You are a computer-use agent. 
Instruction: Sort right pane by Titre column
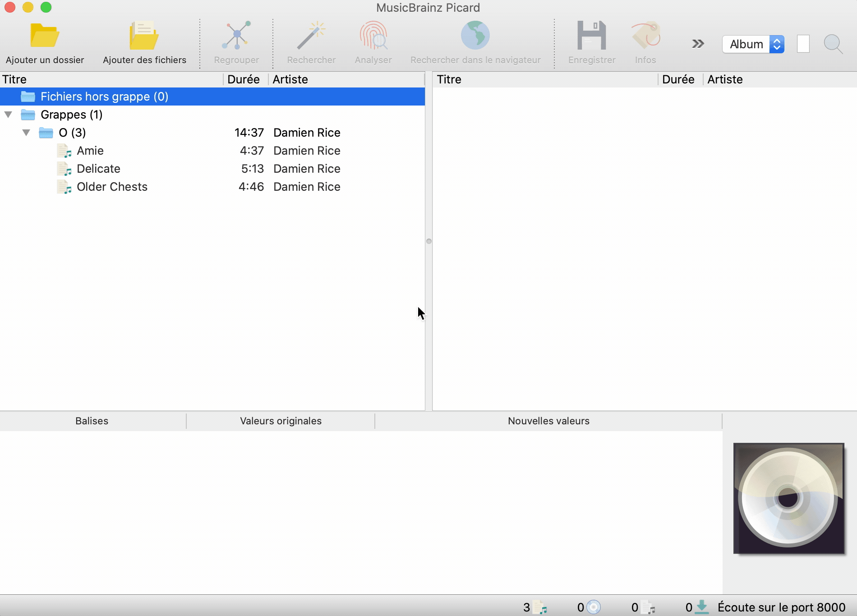(x=545, y=79)
